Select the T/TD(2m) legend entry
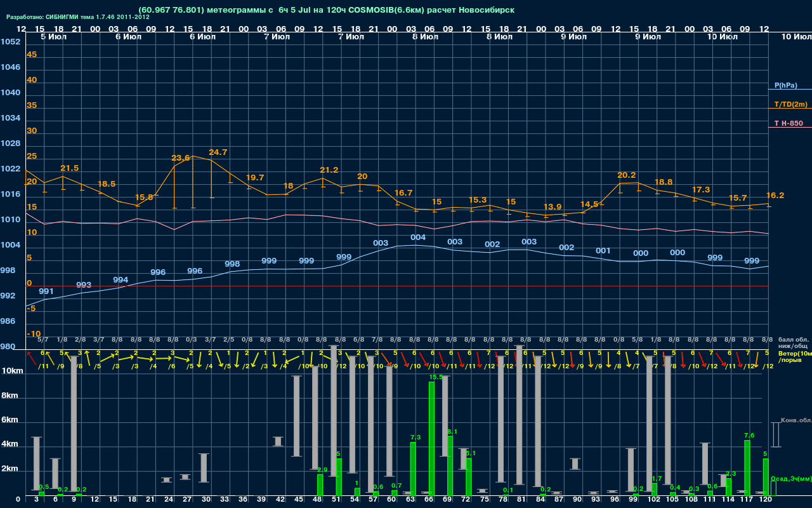The height and width of the screenshot is (508, 812). [x=790, y=104]
